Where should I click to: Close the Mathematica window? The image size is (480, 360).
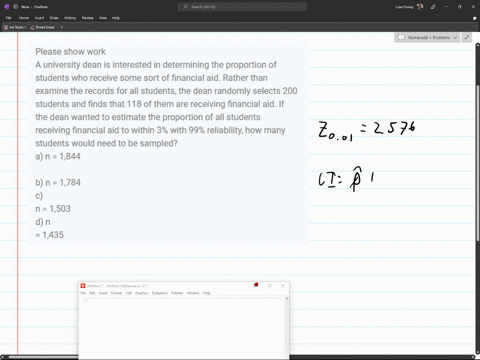pos(283,286)
